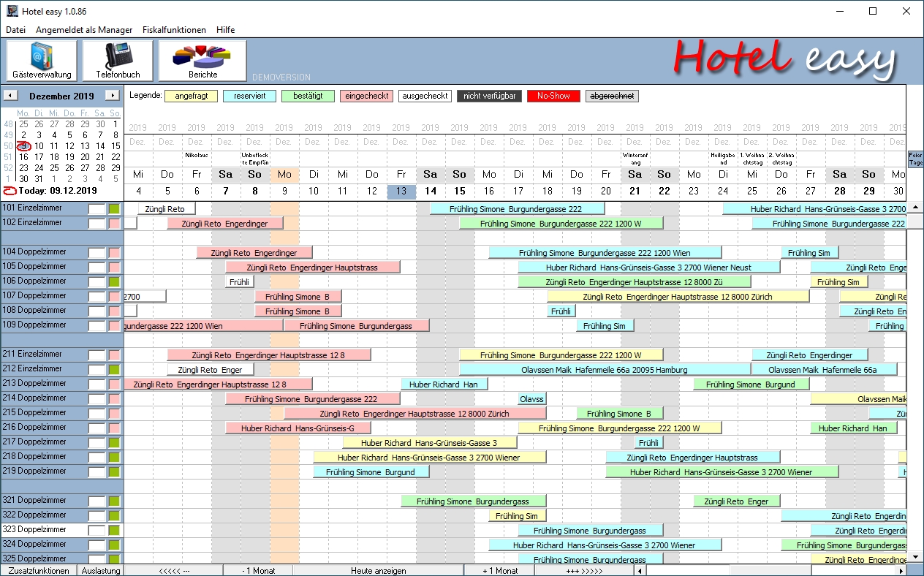924x576 pixels.
Task: Expand the Hilfe menu
Action: click(x=225, y=30)
